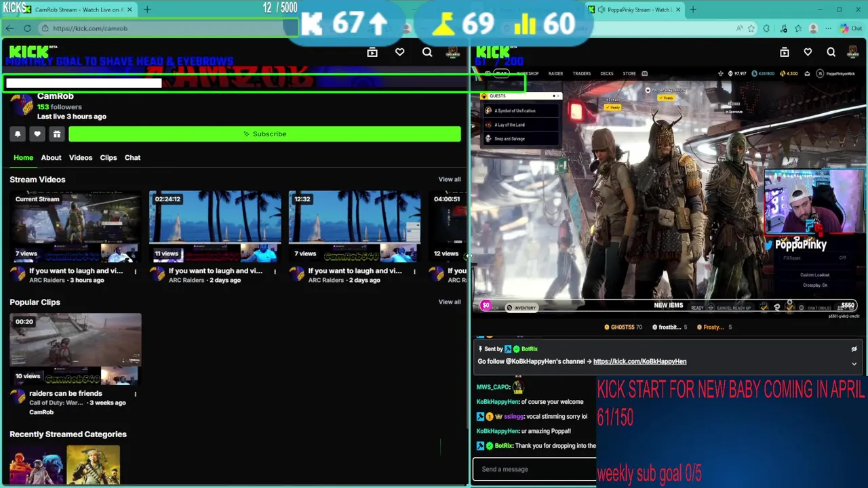Image resolution: width=868 pixels, height=488 pixels.
Task: Open options for 'raiders can be friends' clip
Action: pyautogui.click(x=135, y=394)
